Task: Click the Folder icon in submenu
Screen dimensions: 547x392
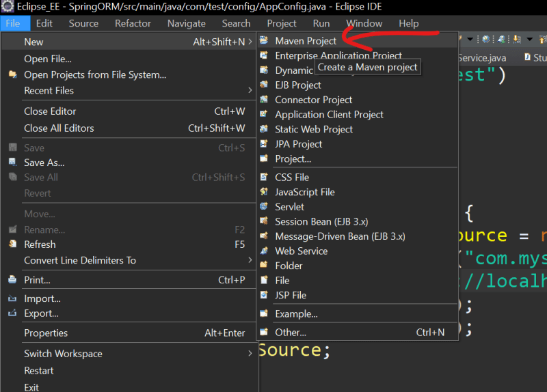Action: 264,265
